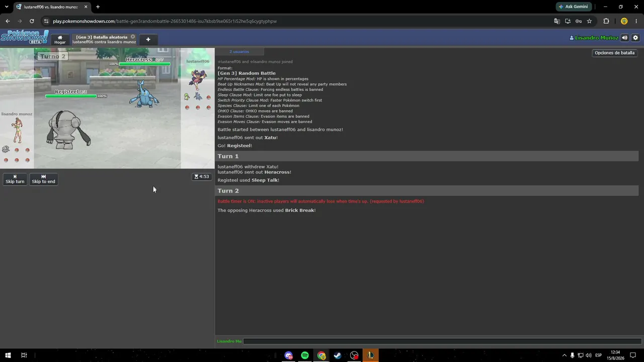
Task: Open the Windows notification center
Action: point(633,355)
